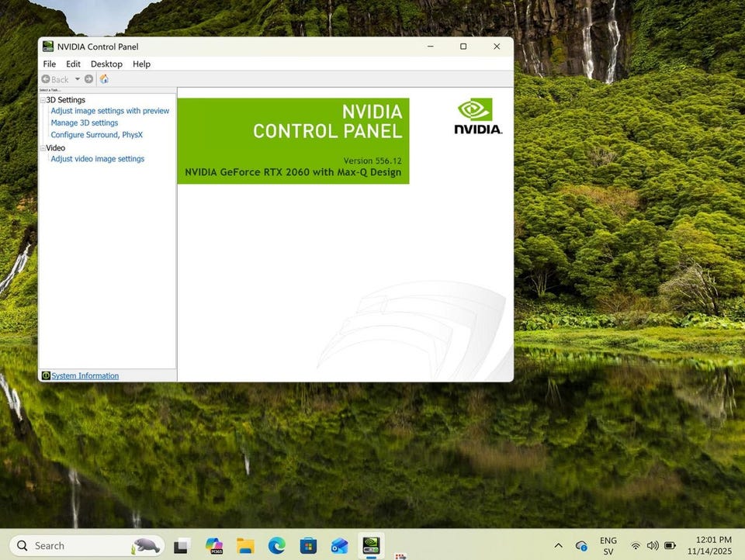Screen dimensions: 745x560
Task: Click the taskbar Search box
Action: 87,546
